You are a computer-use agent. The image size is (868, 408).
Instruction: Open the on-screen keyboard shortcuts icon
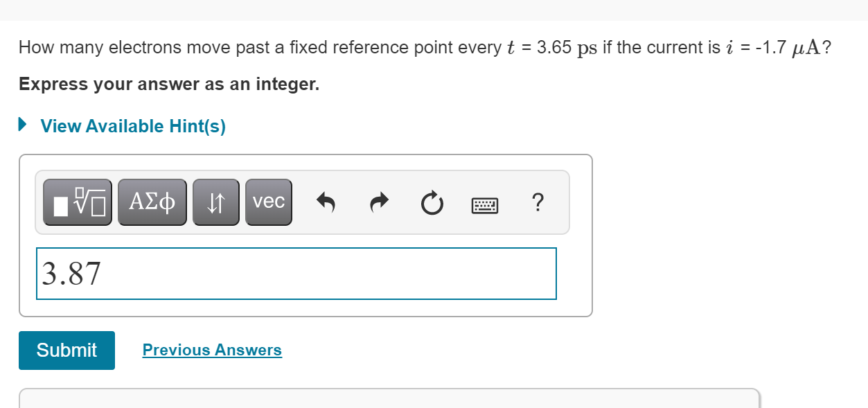coord(485,204)
